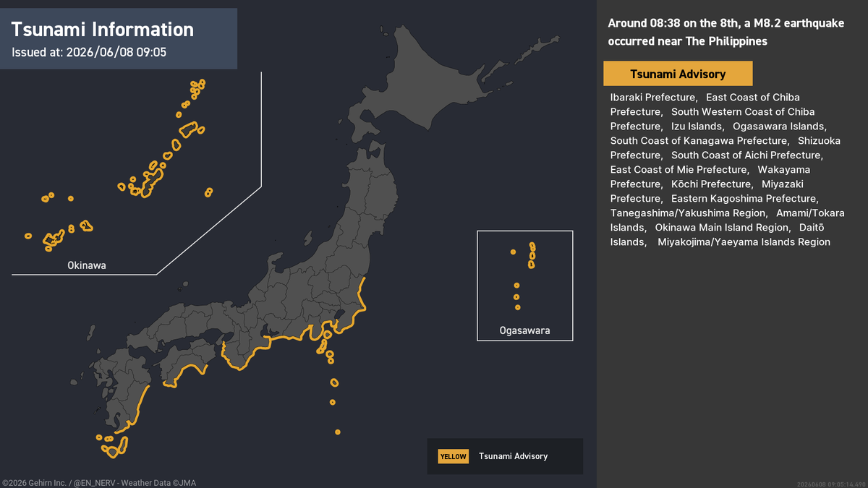868x488 pixels.
Task: Click 'occurred near The Philippines' text
Action: click(688, 41)
